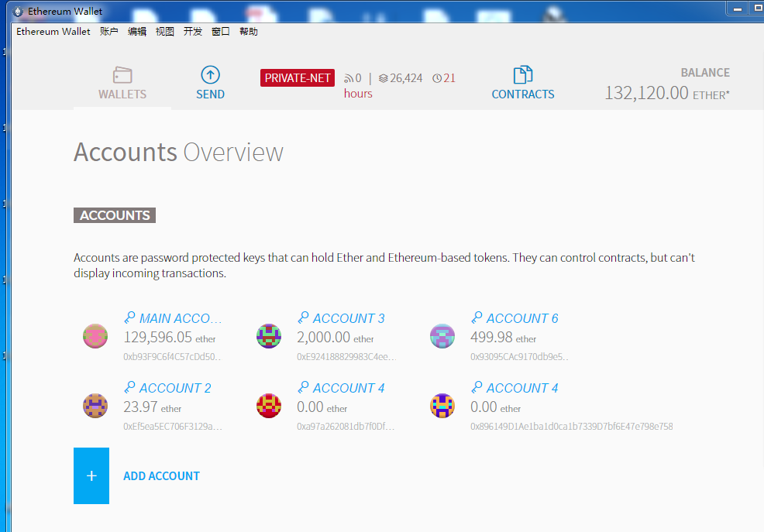Click the address 0x93095CAc9170db9e5..
Screen dimensions: 764x532
(x=519, y=357)
